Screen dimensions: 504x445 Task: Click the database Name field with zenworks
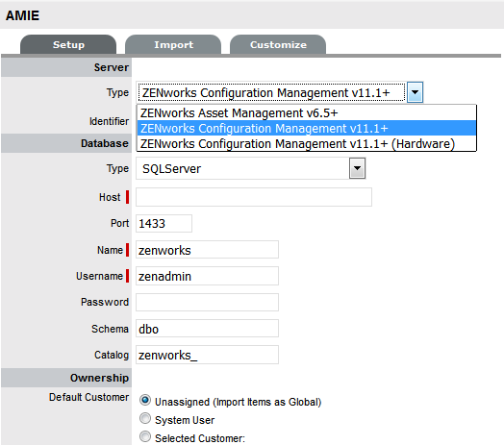coord(207,250)
